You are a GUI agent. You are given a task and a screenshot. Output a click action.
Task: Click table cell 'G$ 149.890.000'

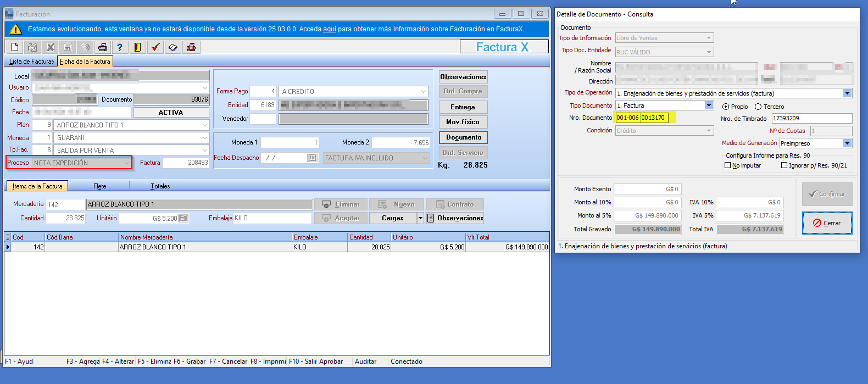(507, 247)
